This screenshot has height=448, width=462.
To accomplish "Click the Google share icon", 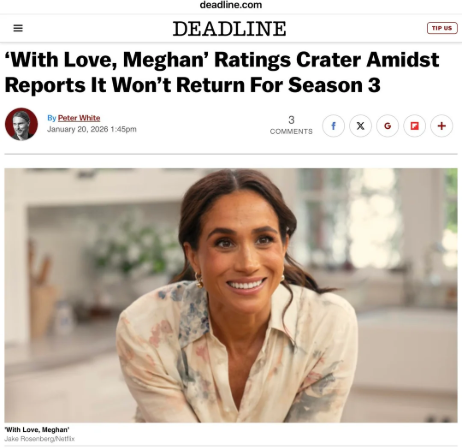I will [x=387, y=126].
